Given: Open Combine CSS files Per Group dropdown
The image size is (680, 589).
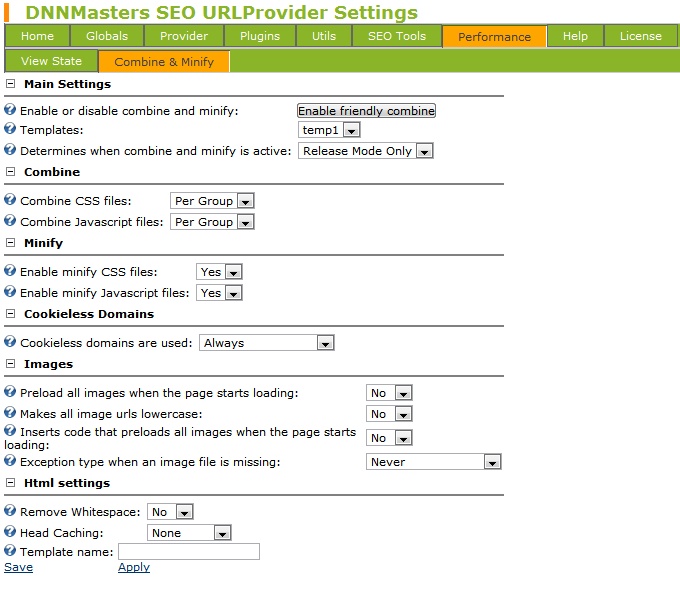Looking at the screenshot, I should coord(212,201).
